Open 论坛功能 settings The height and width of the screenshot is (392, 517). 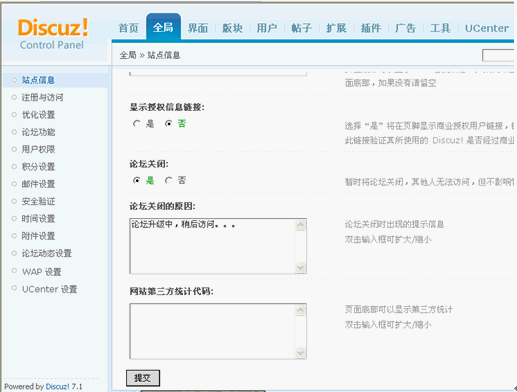point(38,132)
